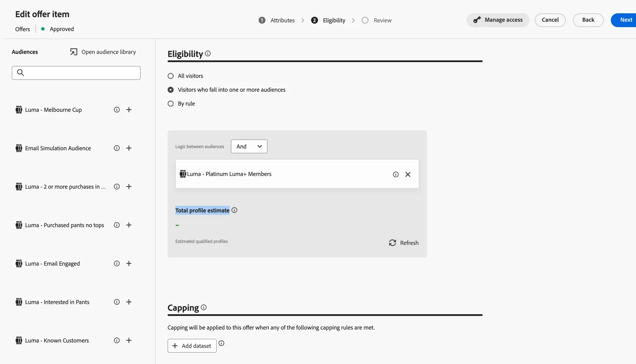Add Luma - 2 or more purchases audience

tap(129, 187)
